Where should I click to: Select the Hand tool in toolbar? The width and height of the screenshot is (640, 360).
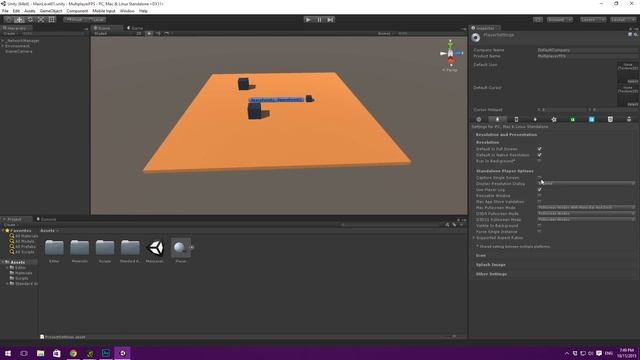[9, 20]
